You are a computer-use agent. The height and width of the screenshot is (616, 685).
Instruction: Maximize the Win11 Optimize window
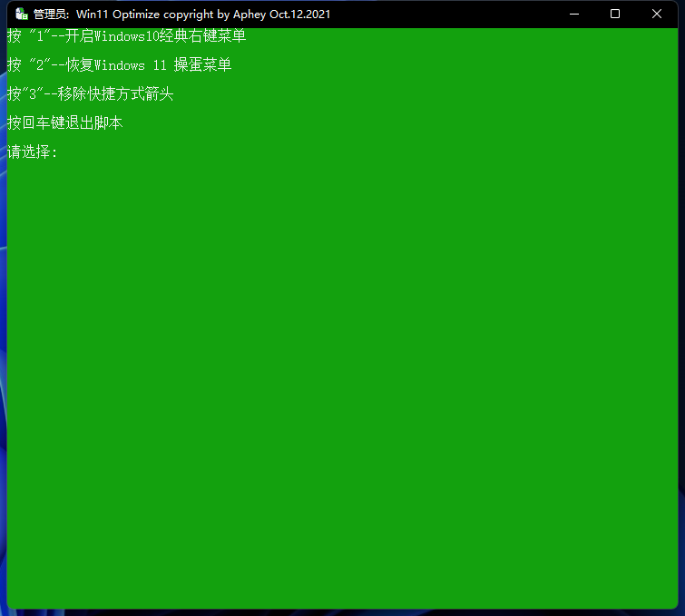pos(614,14)
